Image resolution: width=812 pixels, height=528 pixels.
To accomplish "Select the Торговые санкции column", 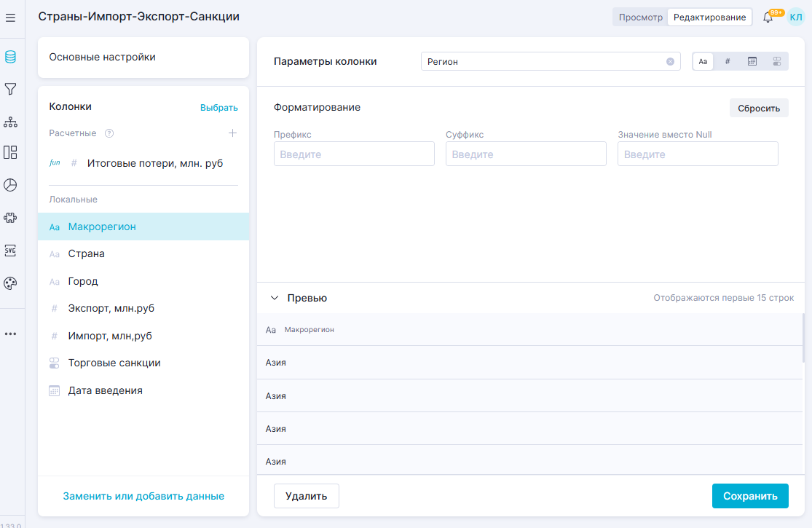I will (x=114, y=363).
